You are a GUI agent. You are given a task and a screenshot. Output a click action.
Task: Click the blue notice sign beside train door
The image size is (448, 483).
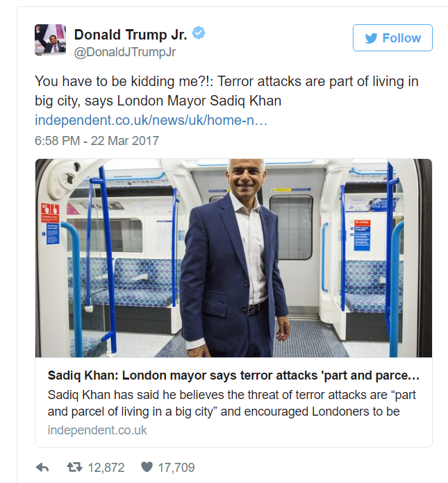pyautogui.click(x=362, y=236)
